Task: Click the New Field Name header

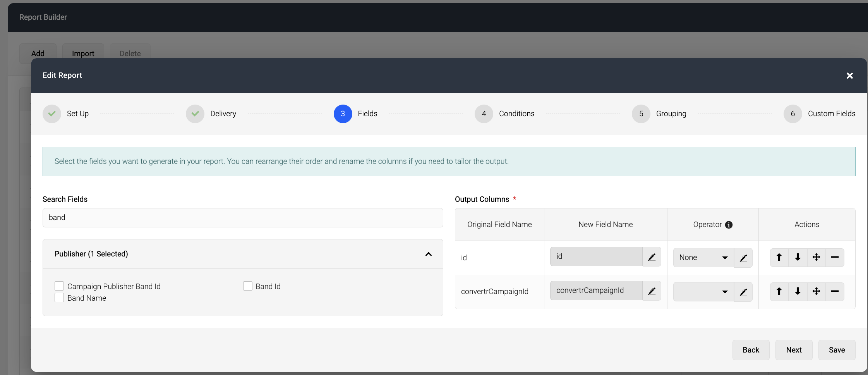Action: tap(606, 225)
